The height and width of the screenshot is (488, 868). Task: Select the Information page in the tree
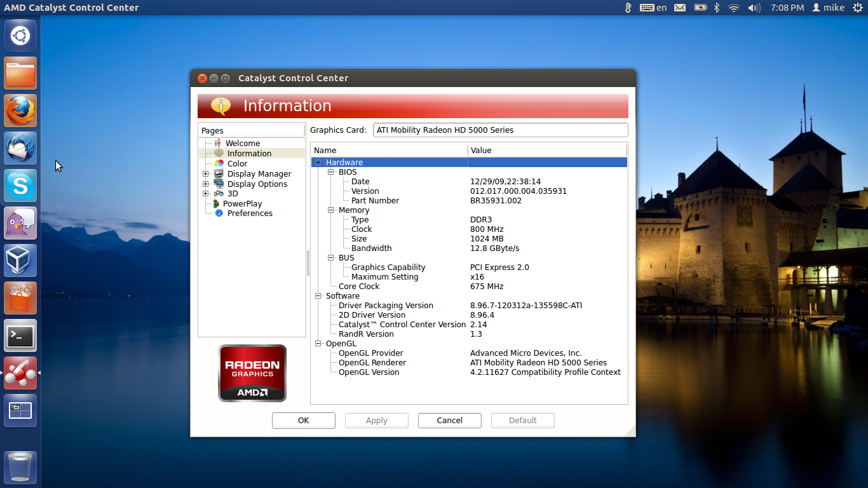249,153
